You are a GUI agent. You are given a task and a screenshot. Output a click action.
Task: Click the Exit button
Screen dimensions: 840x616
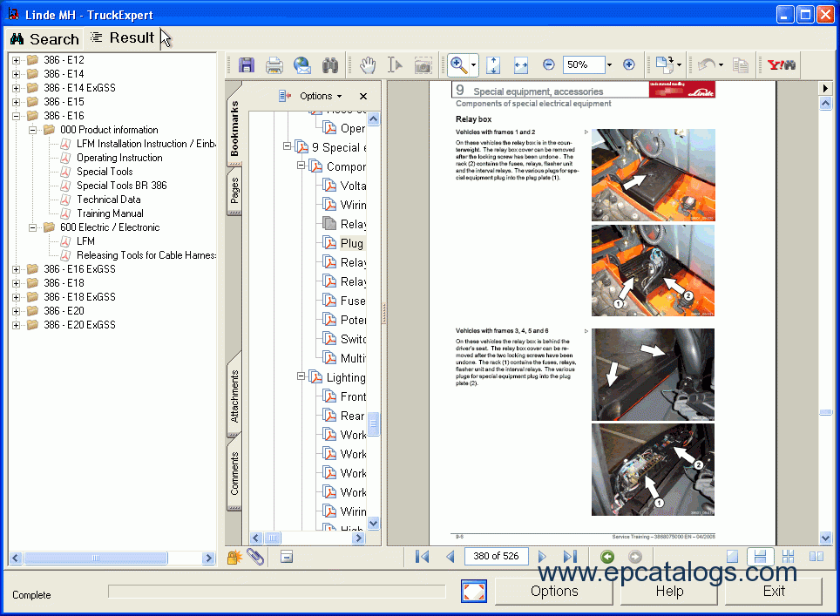click(x=774, y=592)
